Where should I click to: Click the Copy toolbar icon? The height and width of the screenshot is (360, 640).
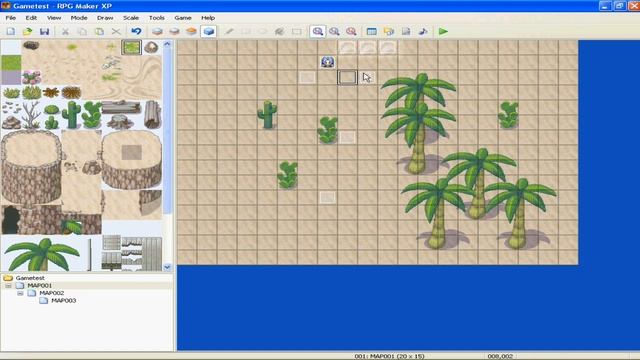click(82, 31)
